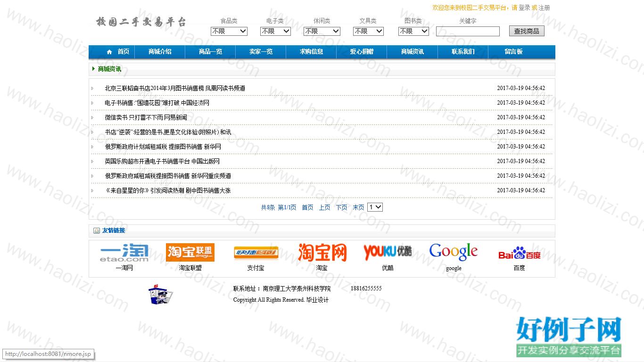Screen dimensions: 644x362
Task: Go to 首页 in navigation bar
Action: click(123, 52)
